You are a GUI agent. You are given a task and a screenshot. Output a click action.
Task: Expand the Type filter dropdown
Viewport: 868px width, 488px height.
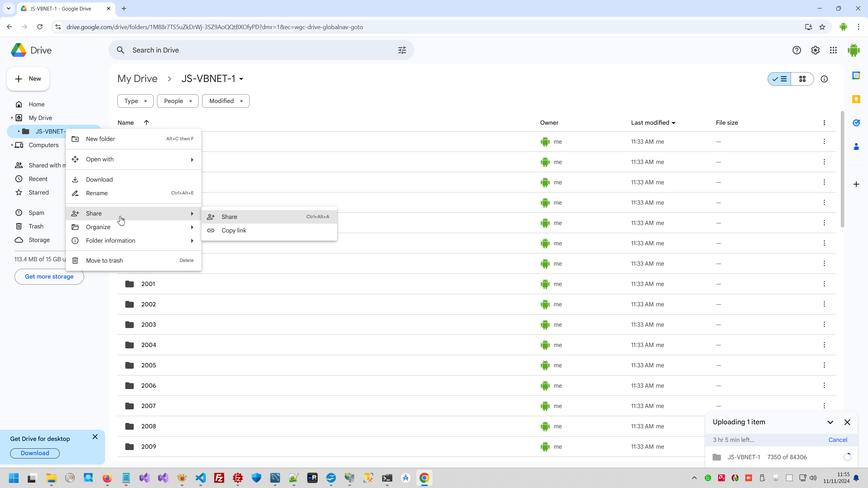pyautogui.click(x=135, y=101)
